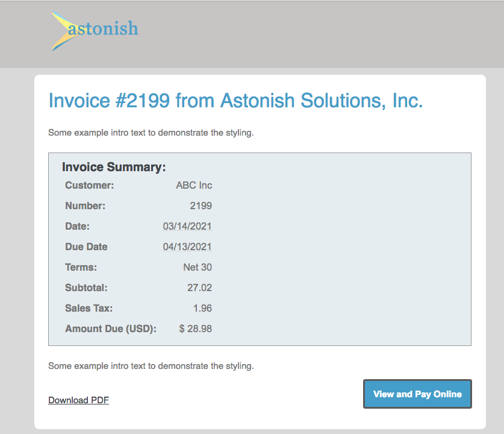The width and height of the screenshot is (504, 434).
Task: Click the Invoice Summary title
Action: coord(114,167)
